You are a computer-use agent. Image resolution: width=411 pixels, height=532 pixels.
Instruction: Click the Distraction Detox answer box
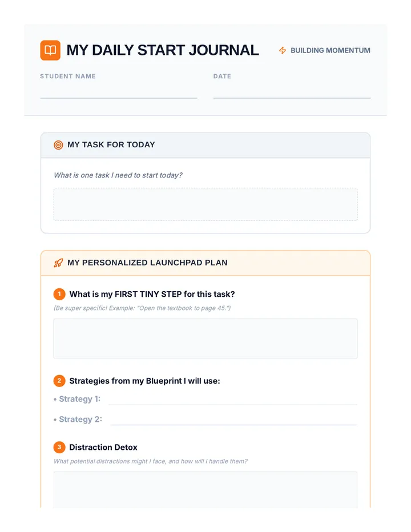click(205, 490)
